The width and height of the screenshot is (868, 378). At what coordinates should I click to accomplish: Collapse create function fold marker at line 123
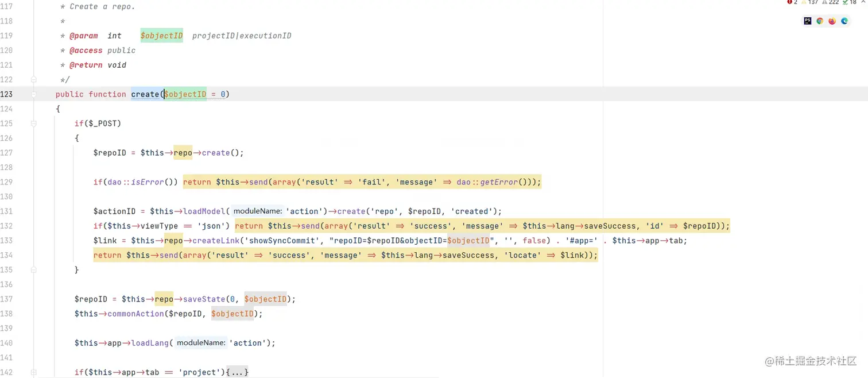tap(33, 94)
